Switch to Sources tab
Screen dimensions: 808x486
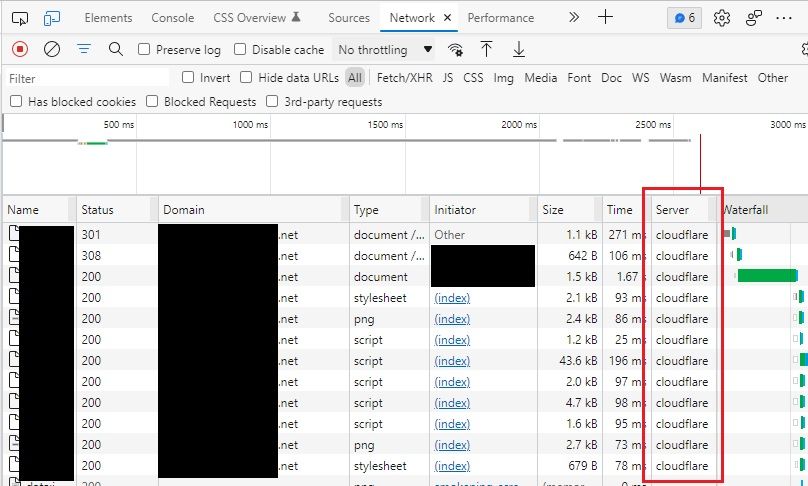[349, 18]
